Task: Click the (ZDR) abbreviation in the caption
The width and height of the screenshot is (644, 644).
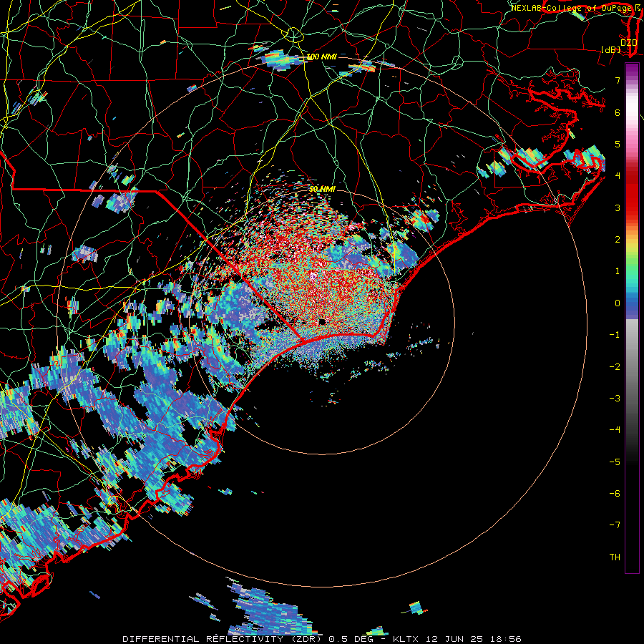Action: (x=306, y=639)
